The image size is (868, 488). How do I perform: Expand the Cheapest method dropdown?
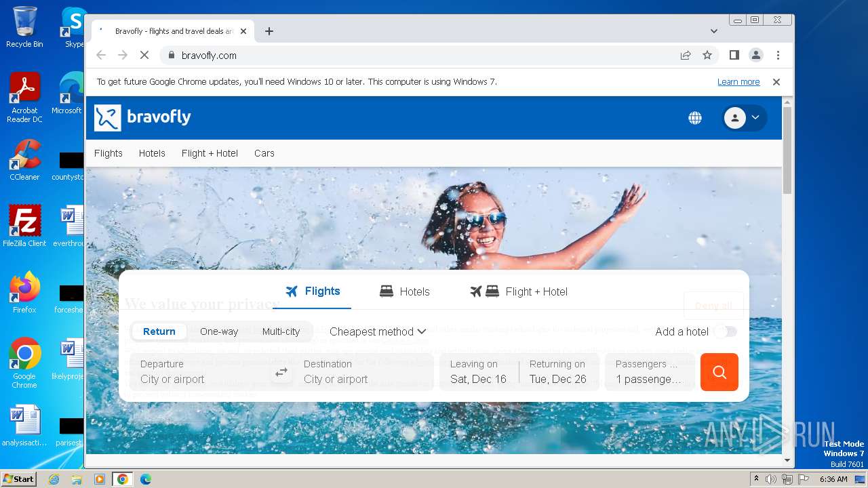[x=378, y=331]
